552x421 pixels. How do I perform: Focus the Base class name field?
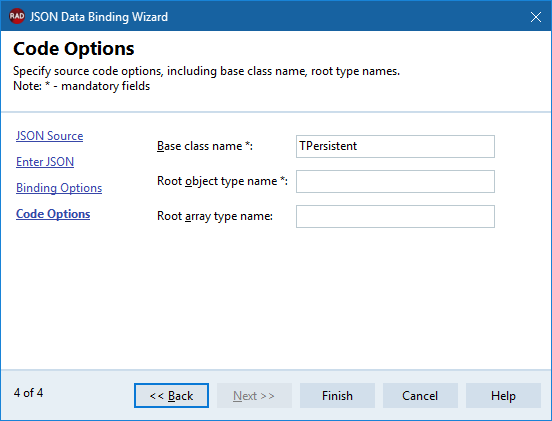pyautogui.click(x=395, y=146)
